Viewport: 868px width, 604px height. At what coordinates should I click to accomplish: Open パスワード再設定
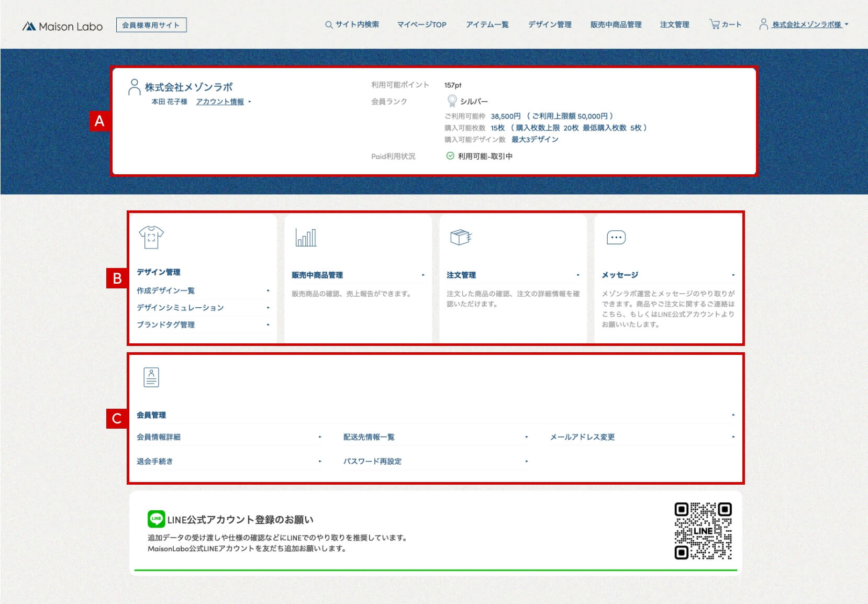[372, 461]
